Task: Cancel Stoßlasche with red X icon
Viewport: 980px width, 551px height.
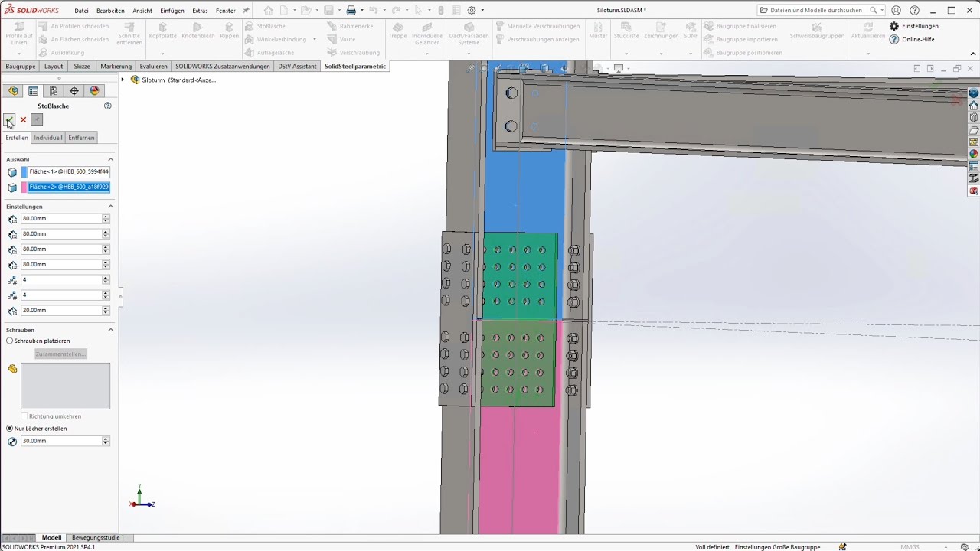Action: tap(23, 119)
